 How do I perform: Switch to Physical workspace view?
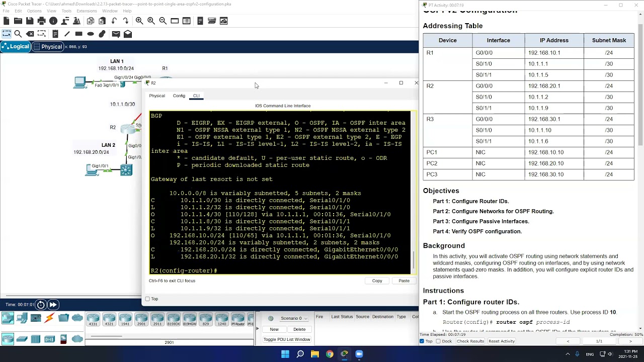tap(48, 47)
